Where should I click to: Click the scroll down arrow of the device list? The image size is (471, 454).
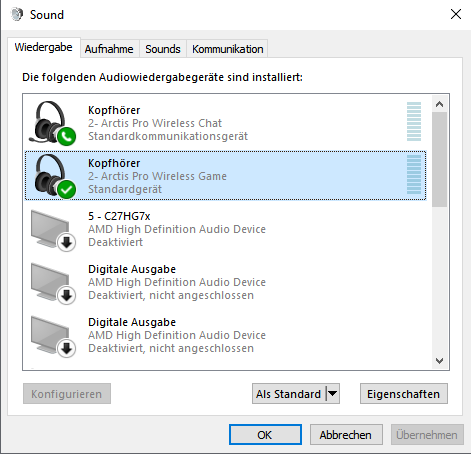point(439,361)
